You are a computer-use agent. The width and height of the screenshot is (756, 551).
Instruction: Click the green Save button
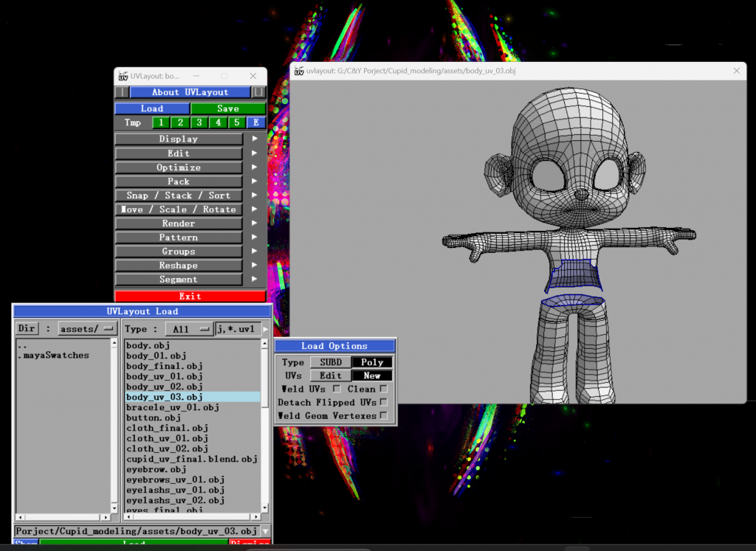click(228, 108)
